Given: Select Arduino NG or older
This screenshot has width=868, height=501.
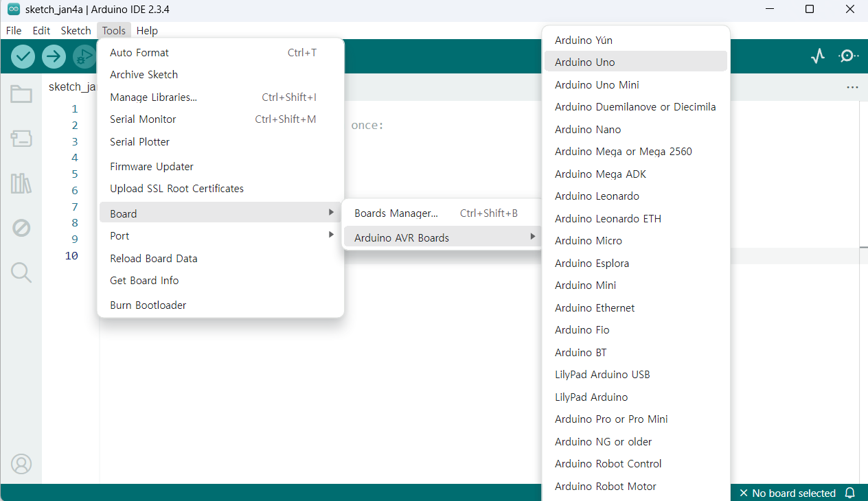Looking at the screenshot, I should (x=636, y=441).
